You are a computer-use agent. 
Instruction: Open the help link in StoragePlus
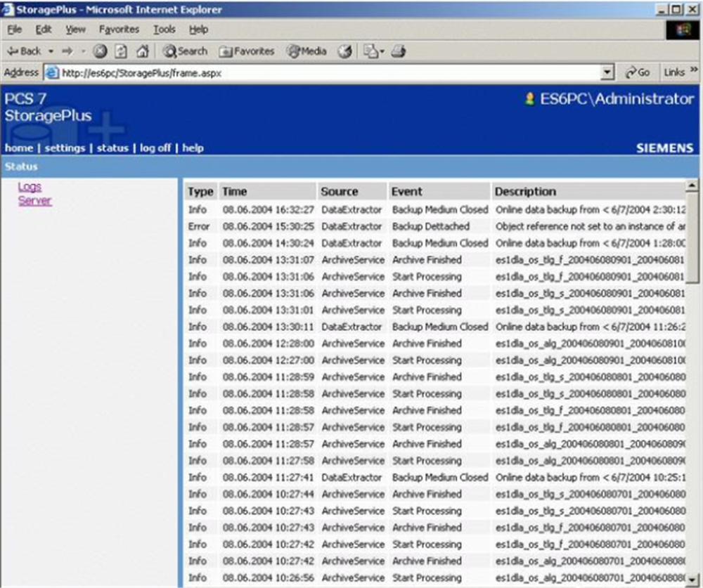(x=193, y=148)
